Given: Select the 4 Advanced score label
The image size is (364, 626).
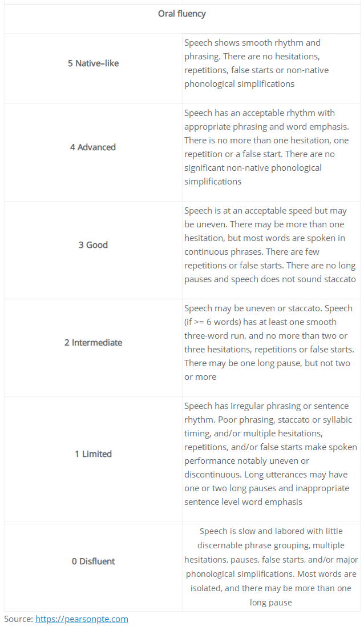Looking at the screenshot, I should click(93, 147).
